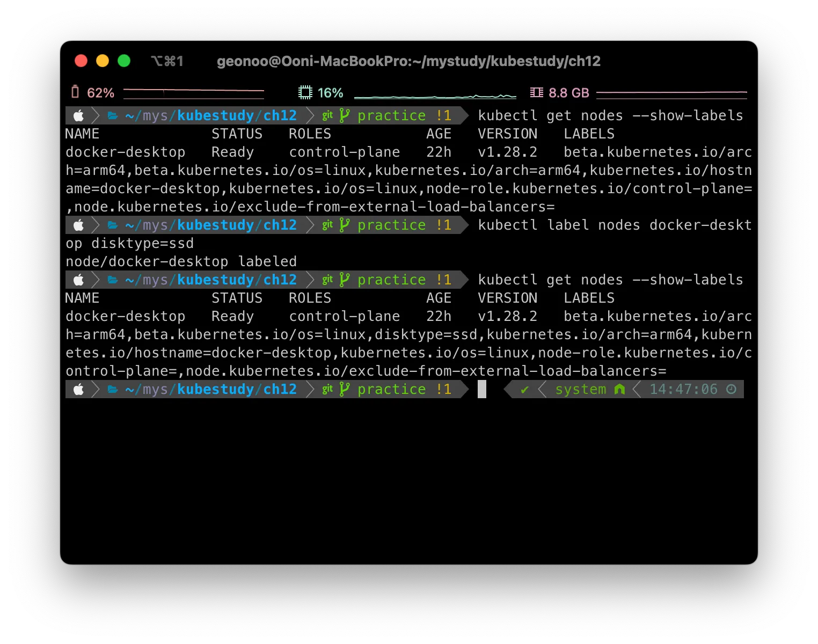818x644 pixels.
Task: Click the kubectl label nodes command text
Action: click(615, 225)
